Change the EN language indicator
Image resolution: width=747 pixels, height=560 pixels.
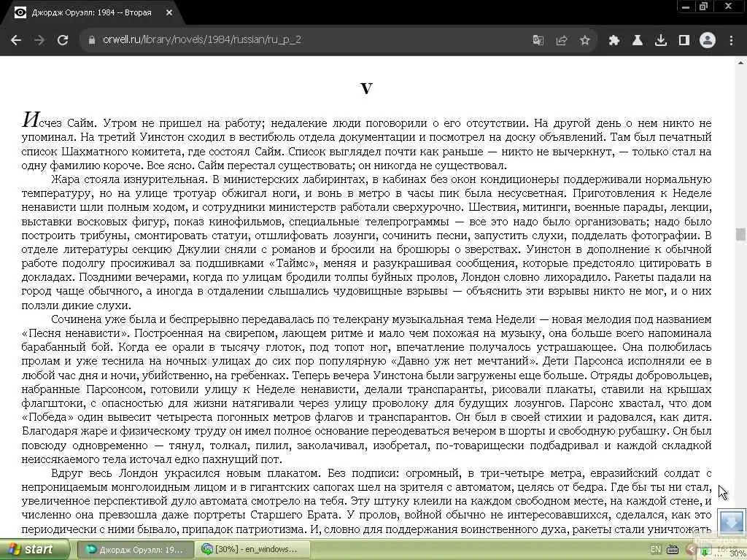tap(656, 549)
